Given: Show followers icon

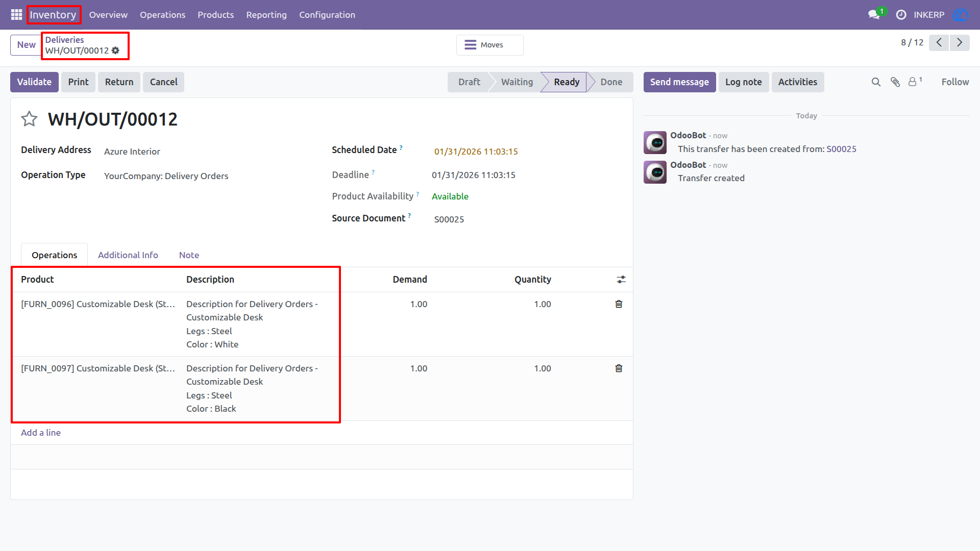Looking at the screenshot, I should click(x=915, y=82).
